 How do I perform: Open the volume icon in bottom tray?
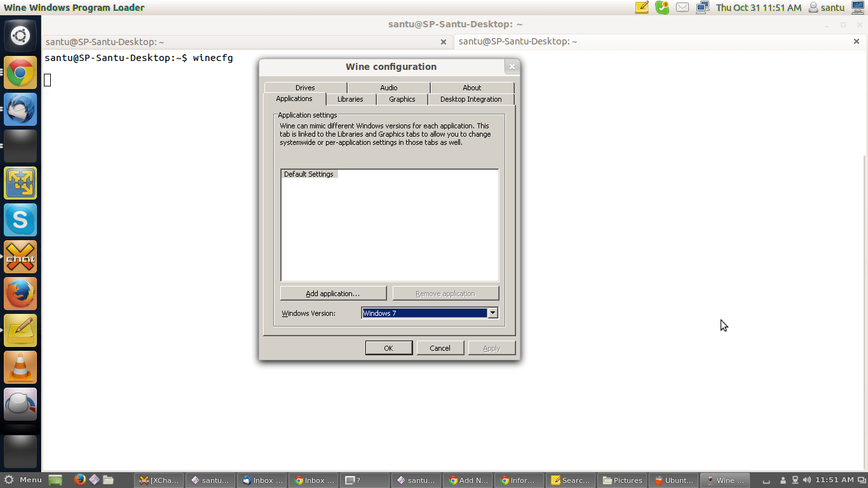click(807, 480)
